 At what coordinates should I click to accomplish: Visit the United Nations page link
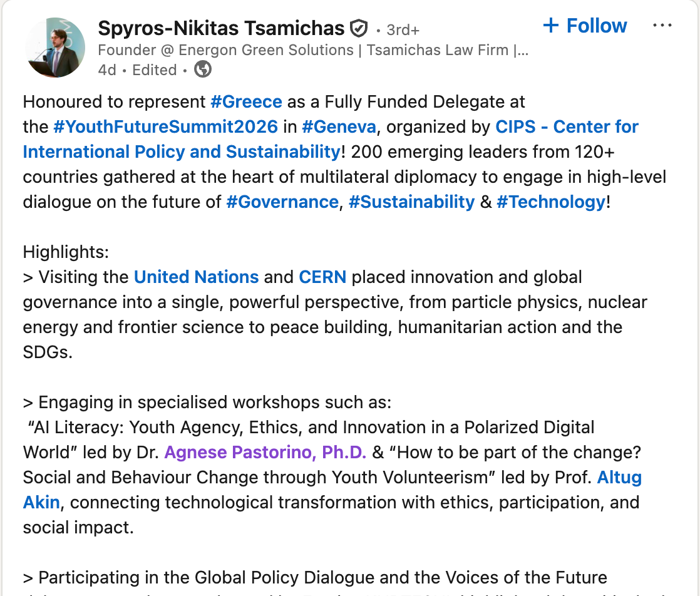coord(196,277)
